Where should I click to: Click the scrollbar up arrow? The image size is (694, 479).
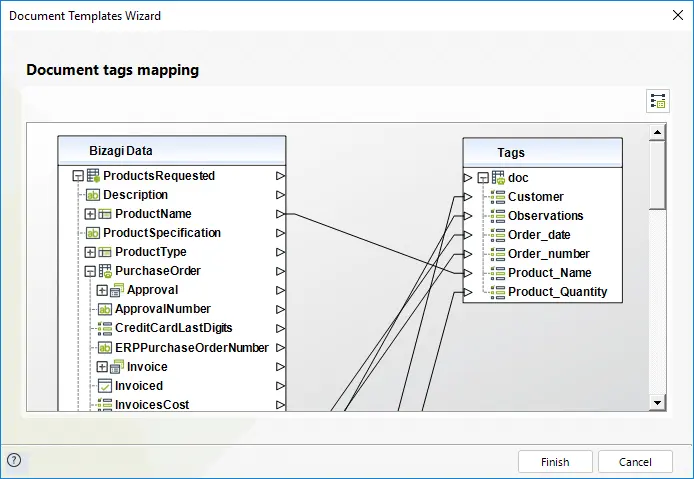pyautogui.click(x=657, y=132)
